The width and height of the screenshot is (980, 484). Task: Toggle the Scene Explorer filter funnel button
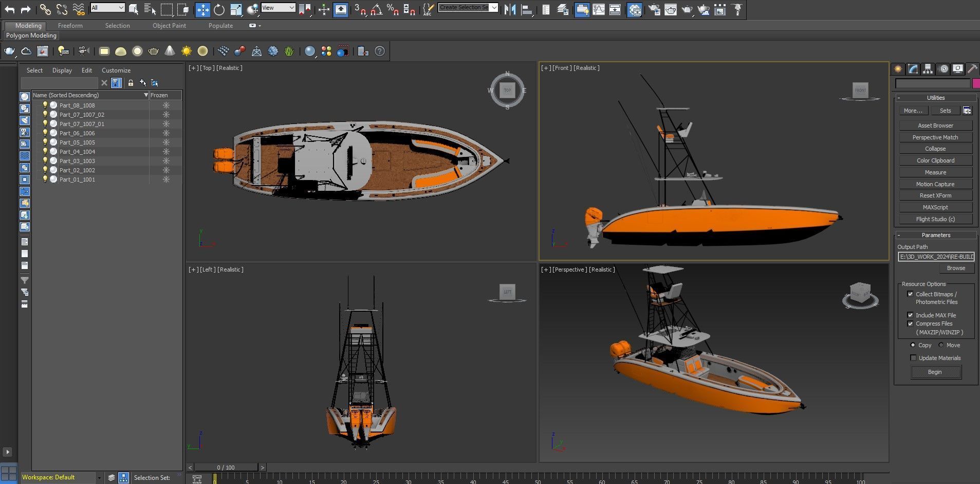tap(116, 83)
